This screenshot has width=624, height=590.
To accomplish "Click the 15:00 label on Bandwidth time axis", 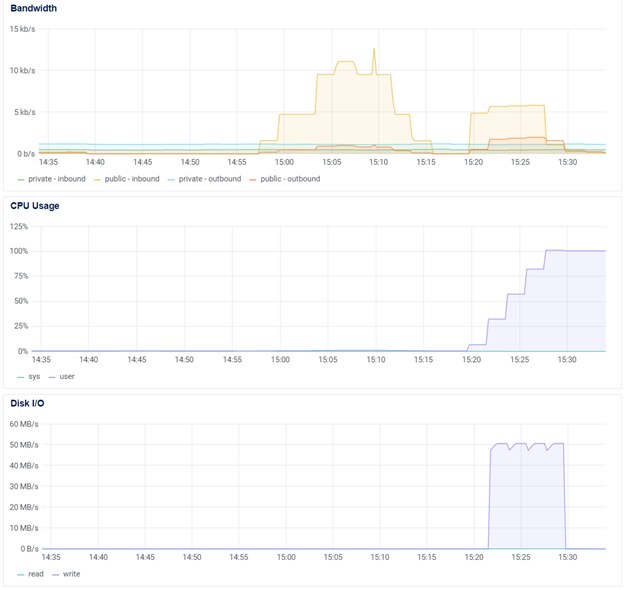I will (x=285, y=161).
